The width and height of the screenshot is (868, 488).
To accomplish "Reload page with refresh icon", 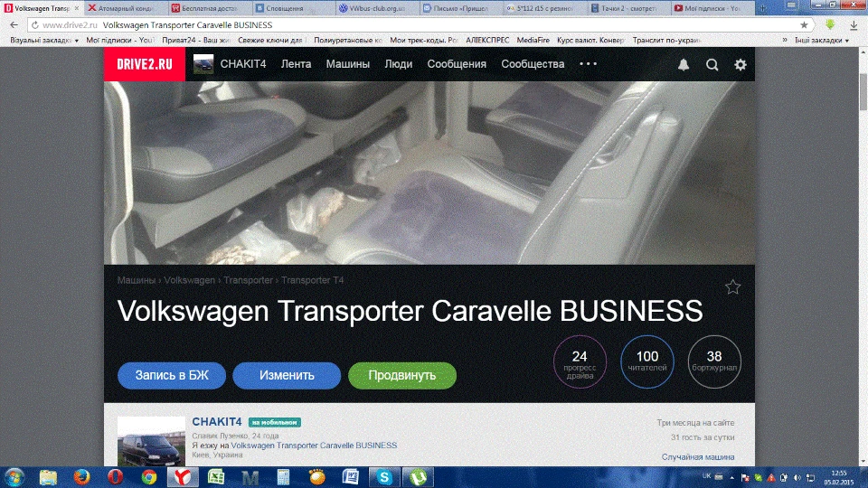I will 35,25.
